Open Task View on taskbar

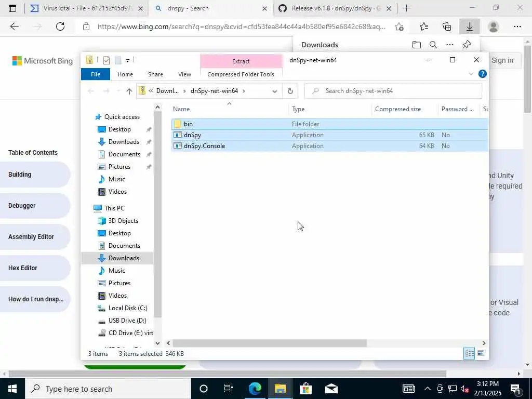pos(229,389)
